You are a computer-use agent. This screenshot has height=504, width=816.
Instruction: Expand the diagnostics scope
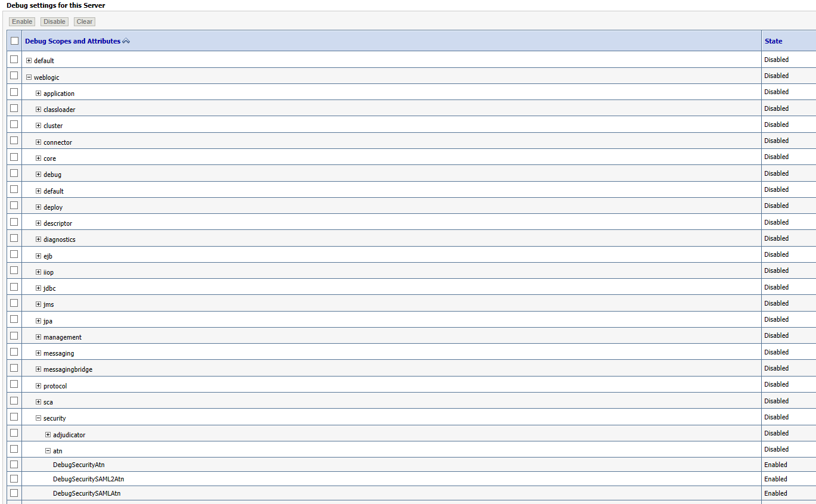click(38, 239)
